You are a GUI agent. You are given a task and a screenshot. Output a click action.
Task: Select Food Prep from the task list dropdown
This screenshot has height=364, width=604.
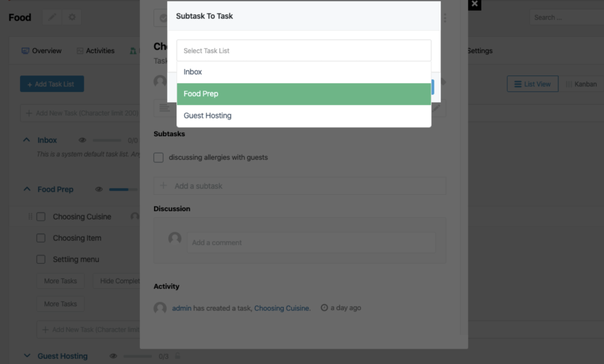click(x=304, y=94)
